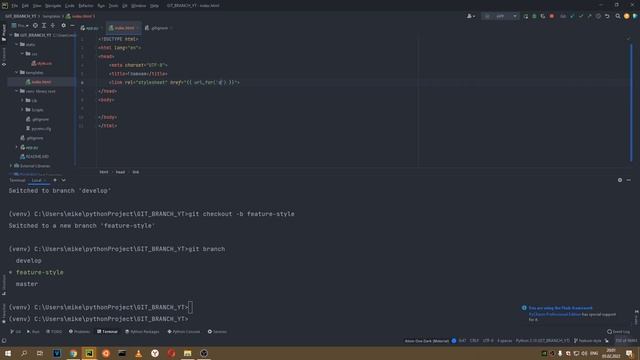Open the Problems tool window button
Image resolution: width=640 pixels, height=360 pixels.
(x=79, y=332)
